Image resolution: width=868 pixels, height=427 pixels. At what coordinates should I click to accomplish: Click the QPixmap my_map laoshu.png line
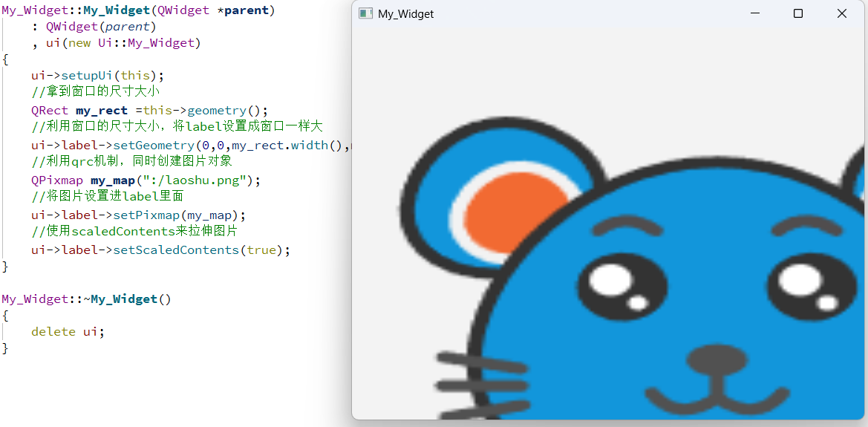pos(146,180)
